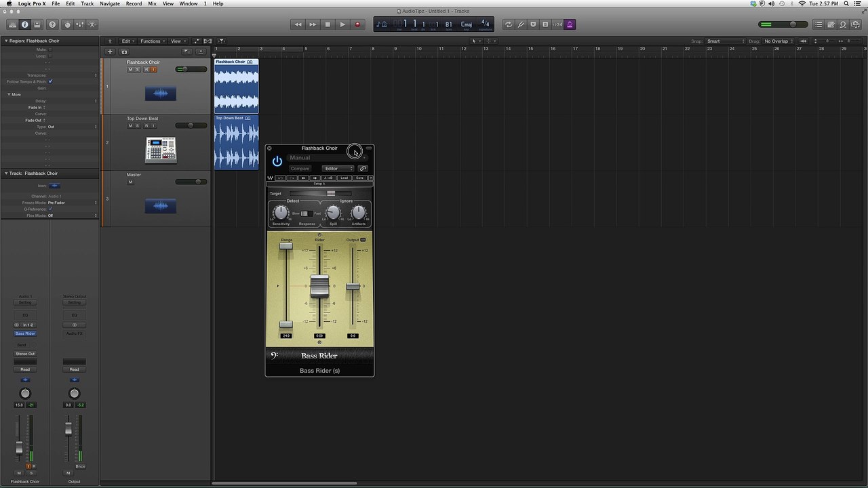Screen dimensions: 868x488
Task: Toggle input monitoring on Flashback Choir track
Action: coord(153,69)
